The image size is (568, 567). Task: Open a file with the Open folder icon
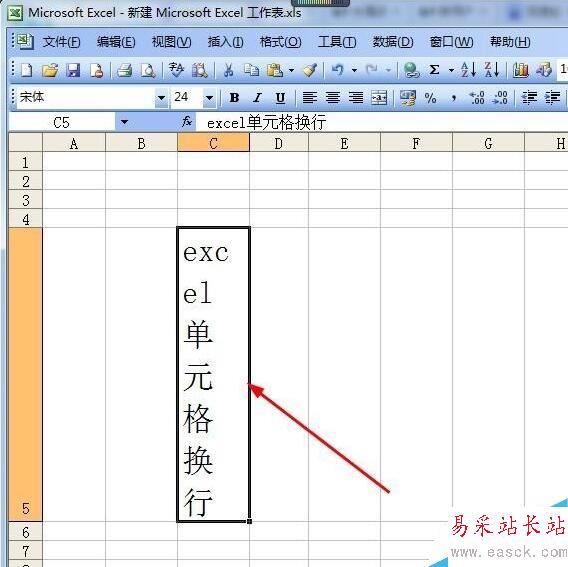tap(50, 70)
